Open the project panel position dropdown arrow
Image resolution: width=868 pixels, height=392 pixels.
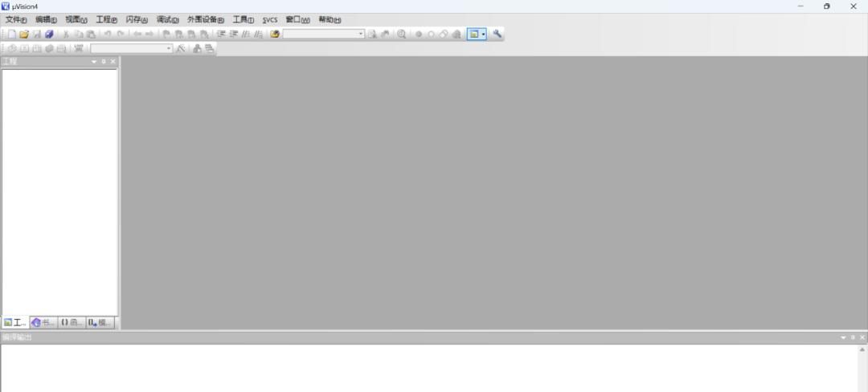[x=94, y=62]
